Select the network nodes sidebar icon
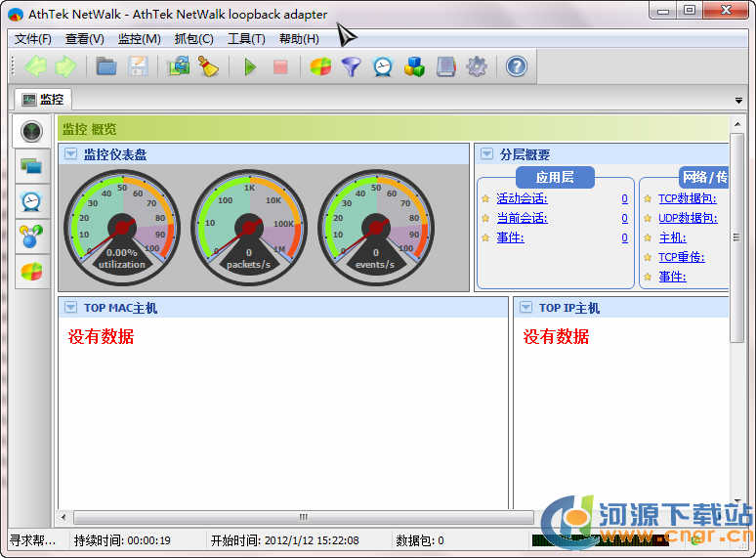The width and height of the screenshot is (756, 558). [x=32, y=236]
